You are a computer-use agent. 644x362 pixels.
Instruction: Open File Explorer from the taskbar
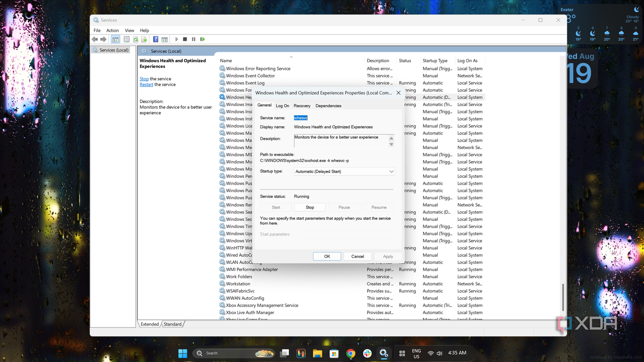point(317,353)
